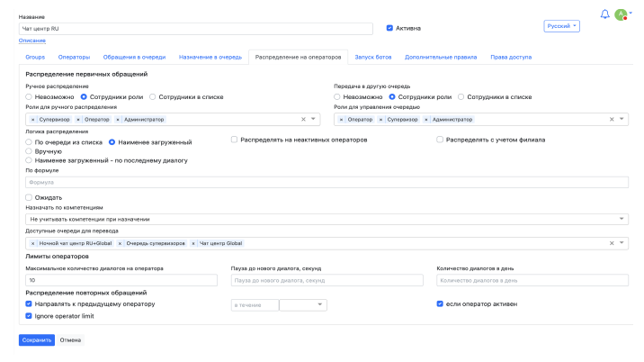The image size is (644, 362).
Task: Open the Права доступа tab
Action: click(509, 57)
